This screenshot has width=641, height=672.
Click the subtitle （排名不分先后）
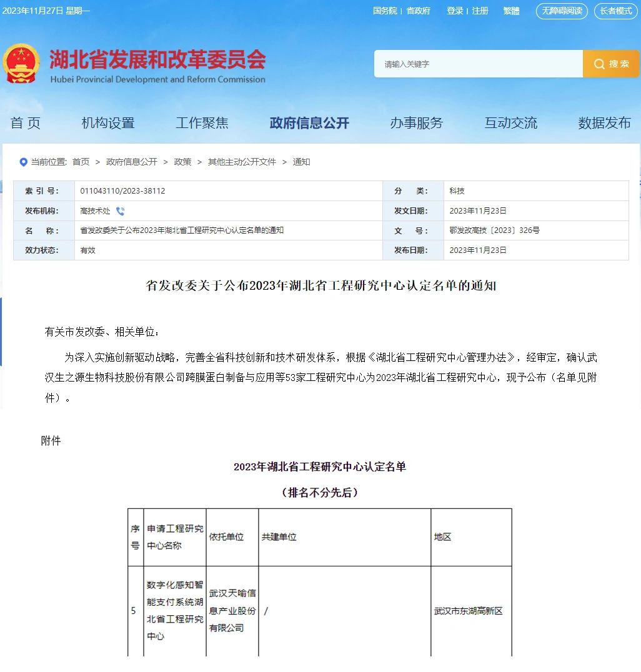coord(320,492)
